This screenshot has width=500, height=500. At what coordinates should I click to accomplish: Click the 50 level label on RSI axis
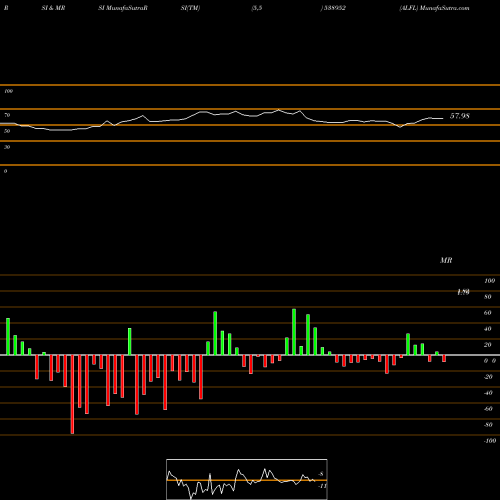[7, 131]
